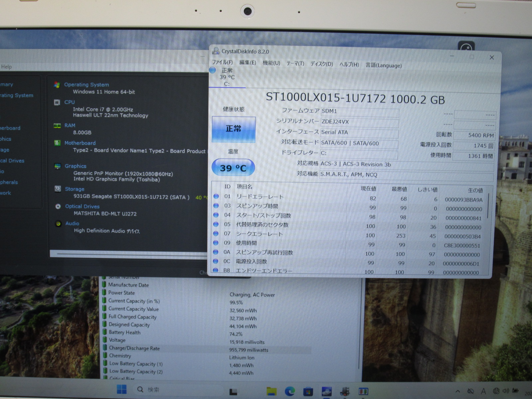Click the Optical Drives disc icon
Image resolution: width=532 pixels, height=399 pixels.
pos(58,206)
